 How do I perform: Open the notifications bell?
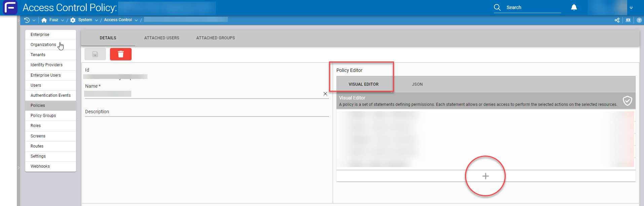tap(574, 7)
